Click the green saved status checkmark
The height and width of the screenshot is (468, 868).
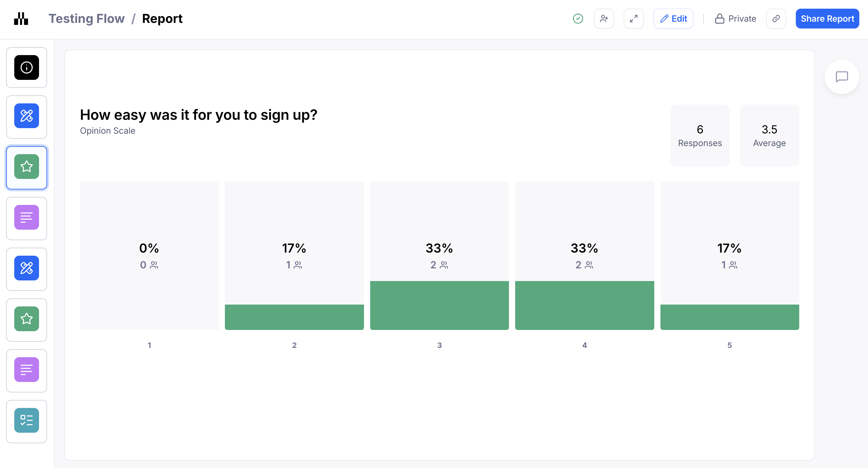pyautogui.click(x=578, y=19)
